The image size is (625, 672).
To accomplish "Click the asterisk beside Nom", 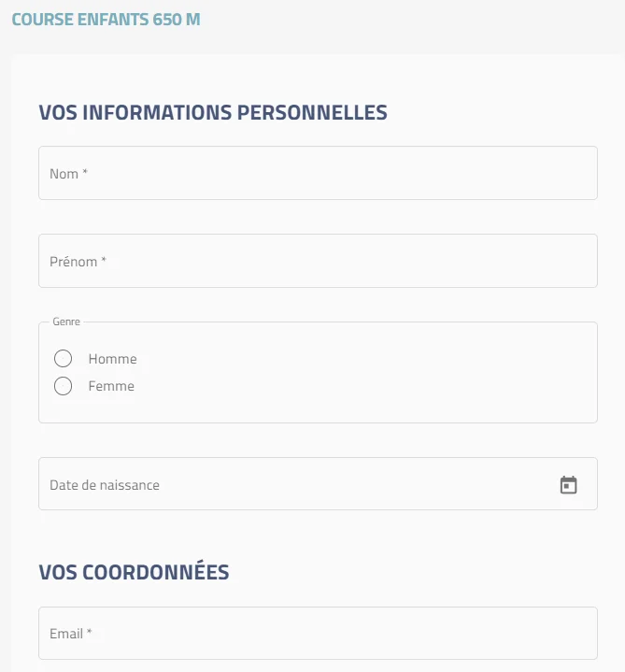I will point(85,171).
